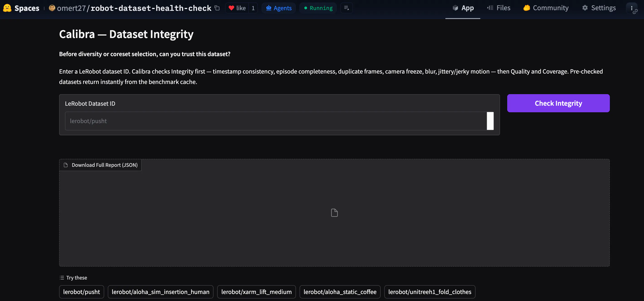
Task: Open the three-dot more options menu
Action: [632, 8]
